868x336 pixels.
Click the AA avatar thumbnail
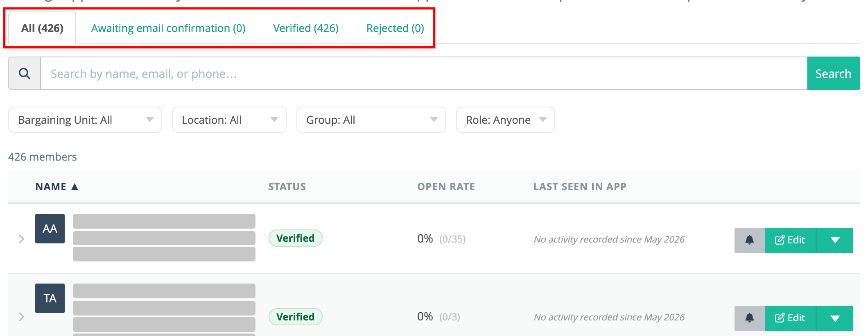[x=50, y=229]
